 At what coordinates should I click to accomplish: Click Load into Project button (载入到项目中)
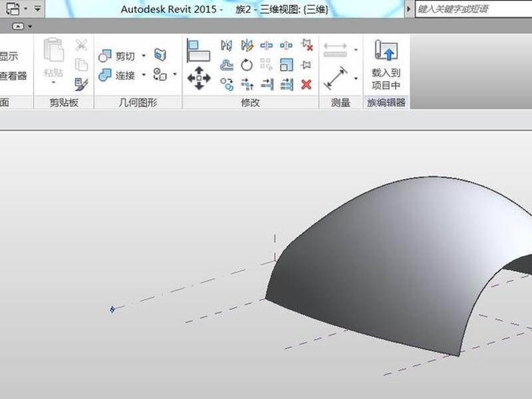pos(386,65)
